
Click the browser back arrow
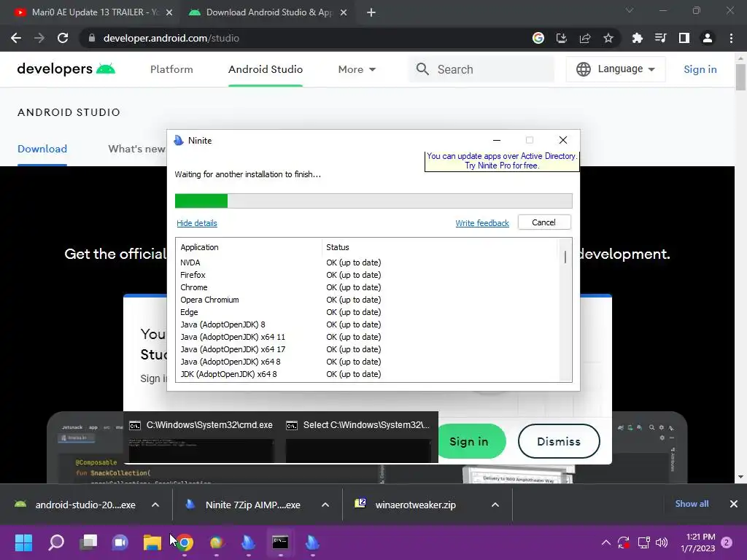coord(16,38)
